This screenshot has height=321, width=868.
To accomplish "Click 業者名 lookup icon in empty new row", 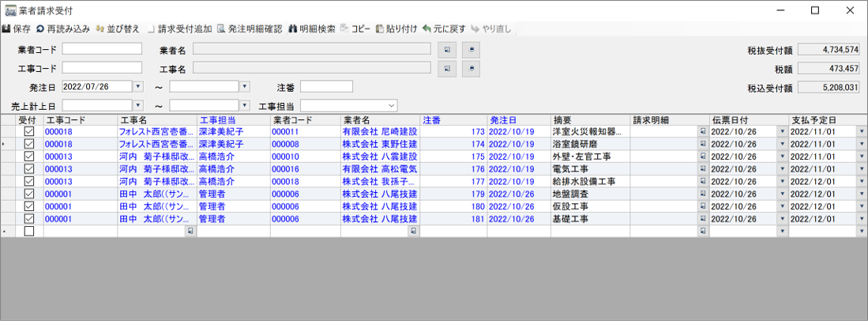I will [x=413, y=231].
